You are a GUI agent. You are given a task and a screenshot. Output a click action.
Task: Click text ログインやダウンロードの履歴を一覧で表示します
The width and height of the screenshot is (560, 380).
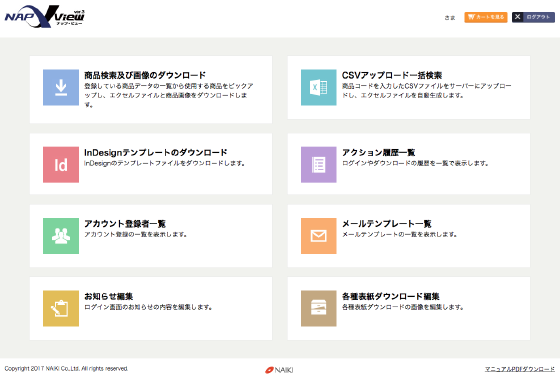pos(415,163)
